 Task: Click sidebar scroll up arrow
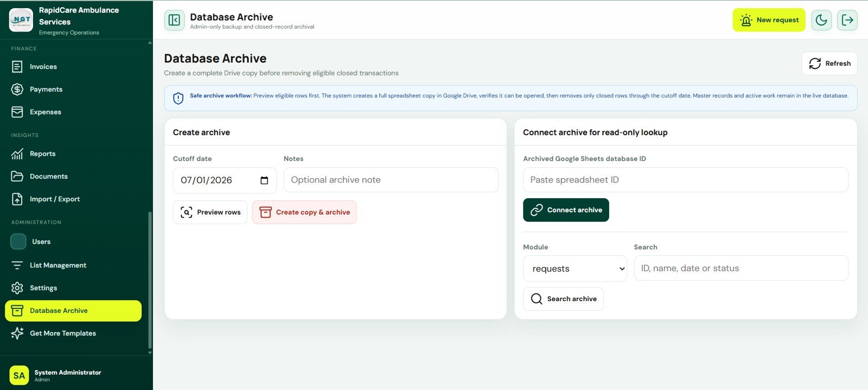click(150, 42)
